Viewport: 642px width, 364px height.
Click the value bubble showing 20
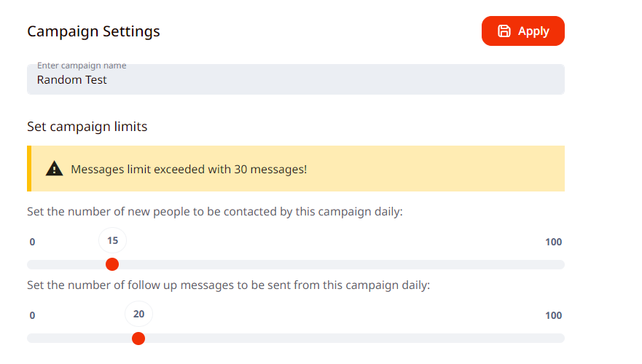click(x=139, y=314)
